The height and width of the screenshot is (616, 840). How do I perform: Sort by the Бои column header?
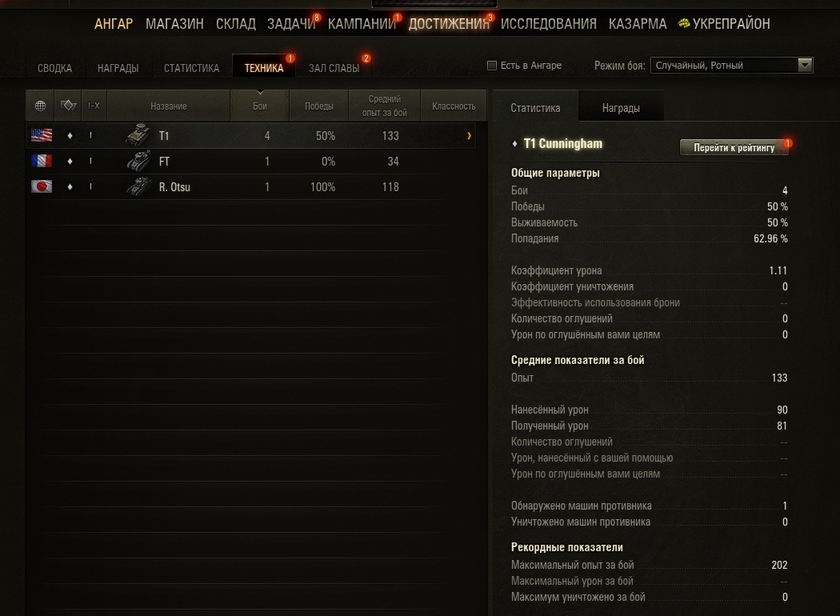tap(260, 106)
